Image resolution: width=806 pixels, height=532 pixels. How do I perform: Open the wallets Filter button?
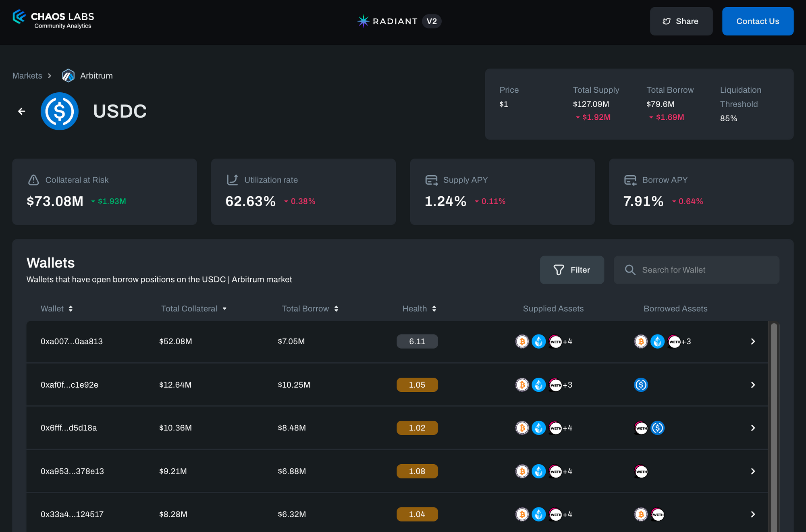[571, 270]
